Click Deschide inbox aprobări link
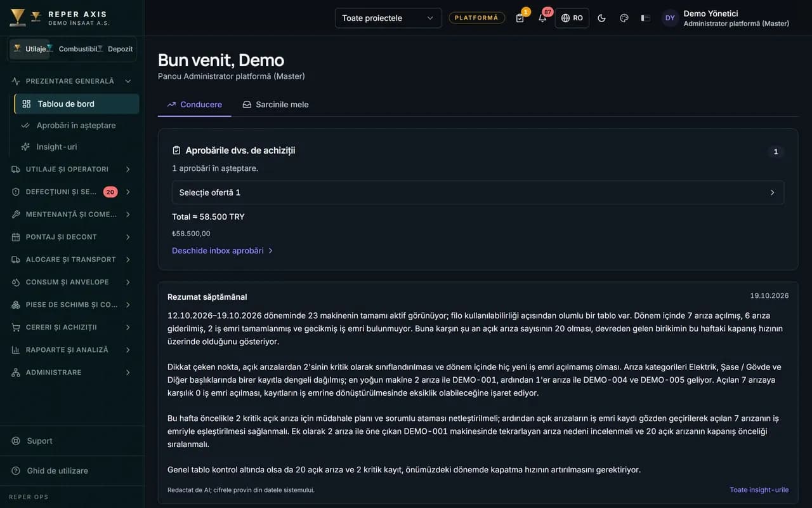812x508 pixels. (222, 251)
